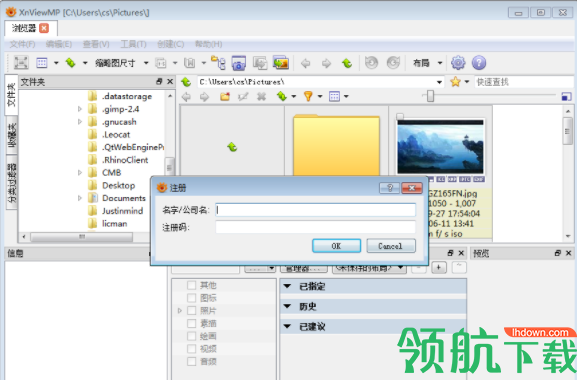The image size is (577, 380).
Task: Open the 帮助(H) menu
Action: click(208, 45)
